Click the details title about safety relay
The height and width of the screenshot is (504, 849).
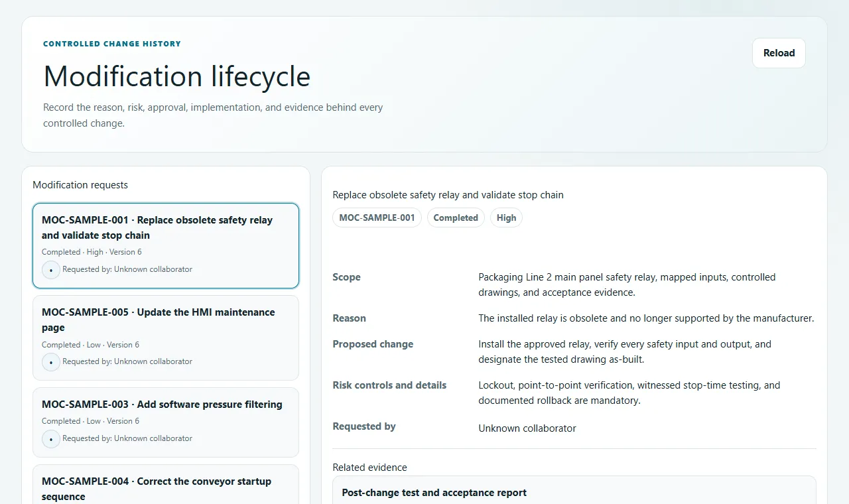(448, 195)
